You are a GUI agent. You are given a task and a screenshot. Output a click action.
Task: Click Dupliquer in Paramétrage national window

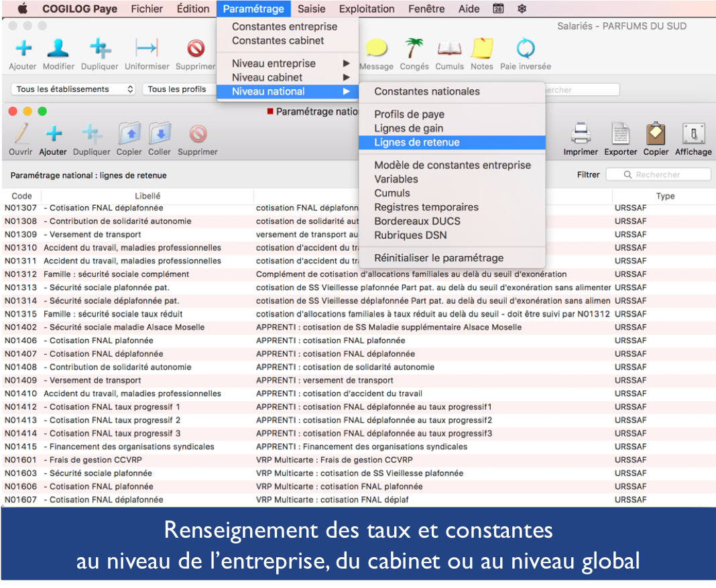tap(92, 133)
